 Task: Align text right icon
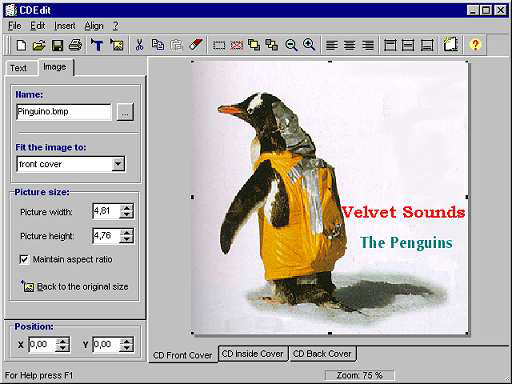[368, 45]
